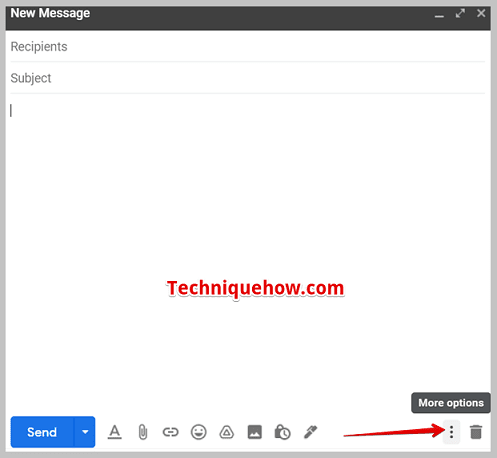Expand the compose window to full screen
The image size is (497, 458).
(460, 13)
